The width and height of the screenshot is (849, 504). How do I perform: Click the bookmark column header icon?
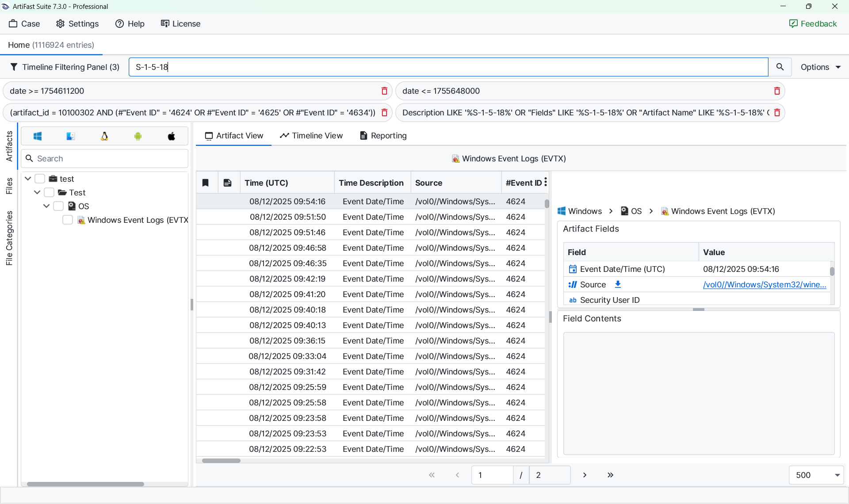(x=206, y=183)
